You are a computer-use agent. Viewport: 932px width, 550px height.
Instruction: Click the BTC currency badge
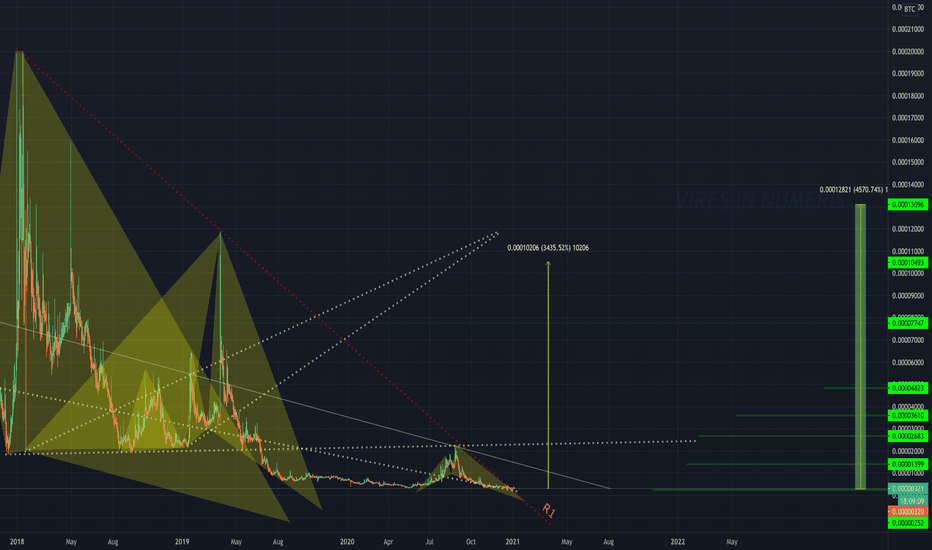[x=909, y=9]
